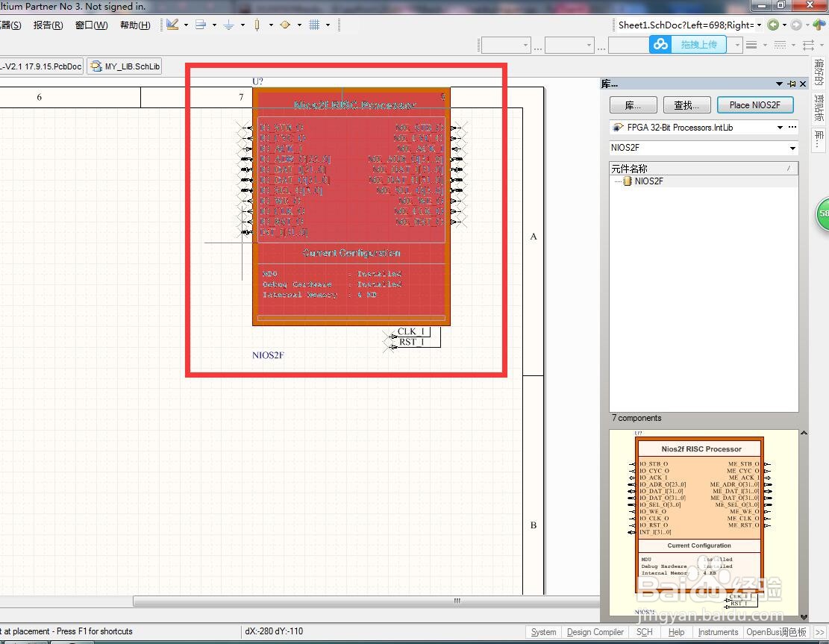The width and height of the screenshot is (829, 644).
Task: Click the status bar double-chevron icon
Action: coord(819,632)
